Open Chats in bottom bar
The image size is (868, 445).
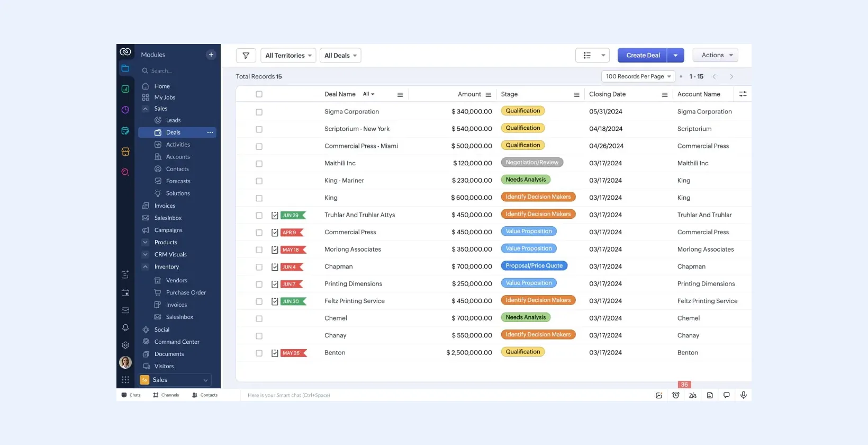click(131, 395)
